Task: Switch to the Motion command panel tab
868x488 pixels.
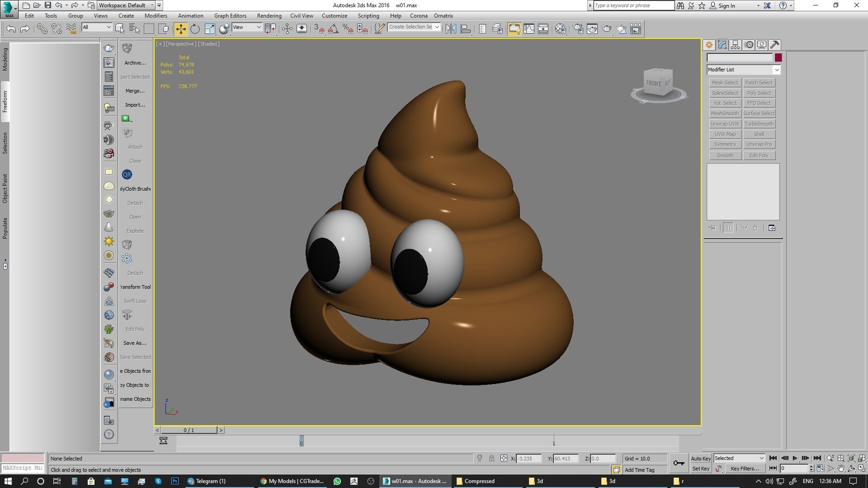Action: (x=749, y=45)
